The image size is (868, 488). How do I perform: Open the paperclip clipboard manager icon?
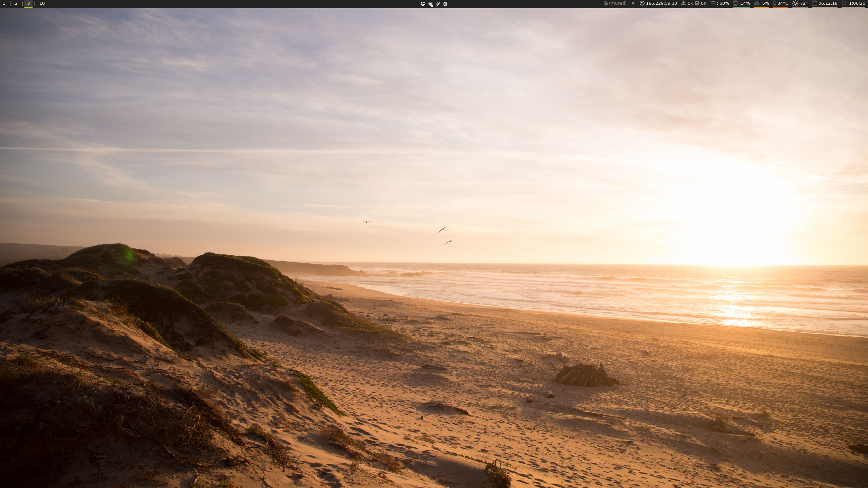(x=438, y=4)
